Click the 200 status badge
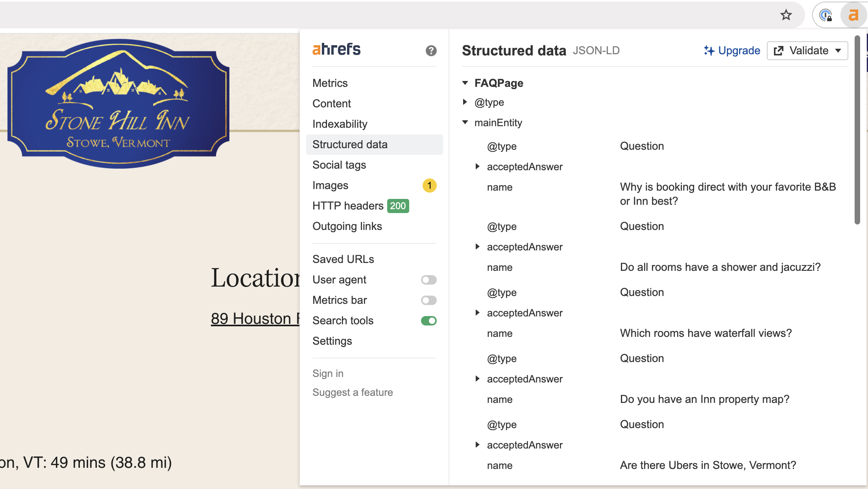 click(x=398, y=206)
